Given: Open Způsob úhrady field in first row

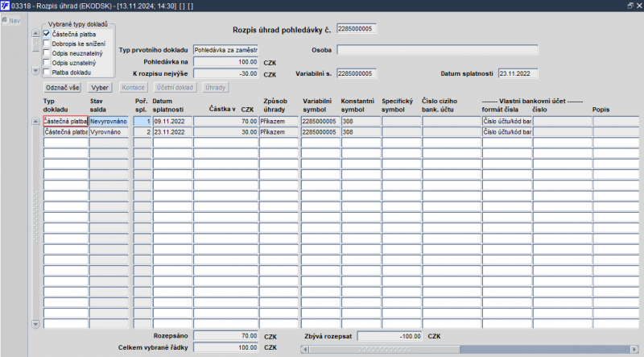Looking at the screenshot, I should [x=279, y=121].
